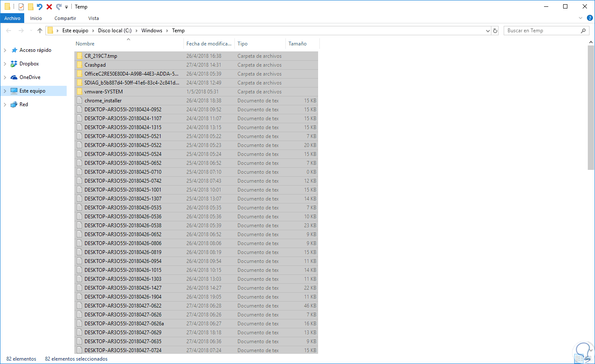Undo the last action with the blue arrow
The height and width of the screenshot is (364, 595).
[39, 7]
